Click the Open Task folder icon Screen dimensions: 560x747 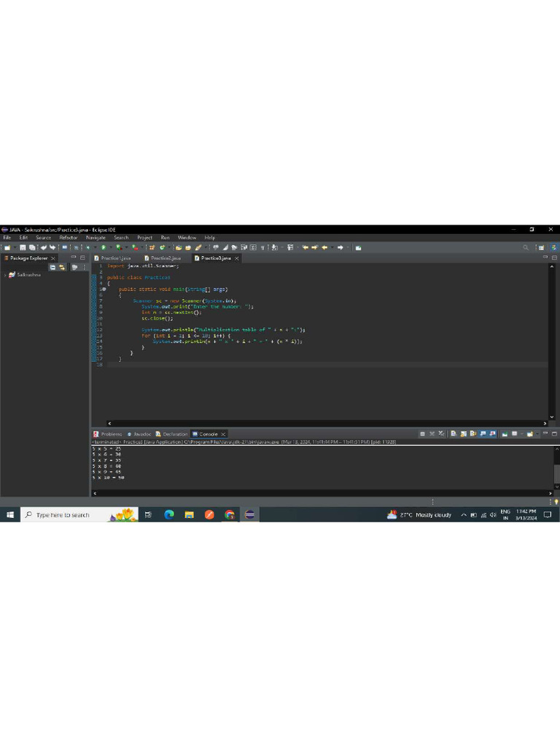click(188, 248)
